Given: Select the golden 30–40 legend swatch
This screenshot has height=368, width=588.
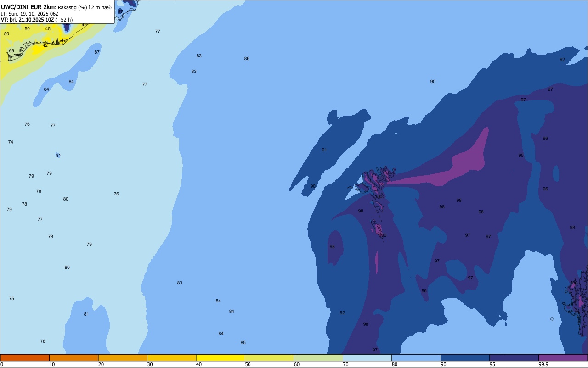Looking at the screenshot, I should tap(171, 357).
